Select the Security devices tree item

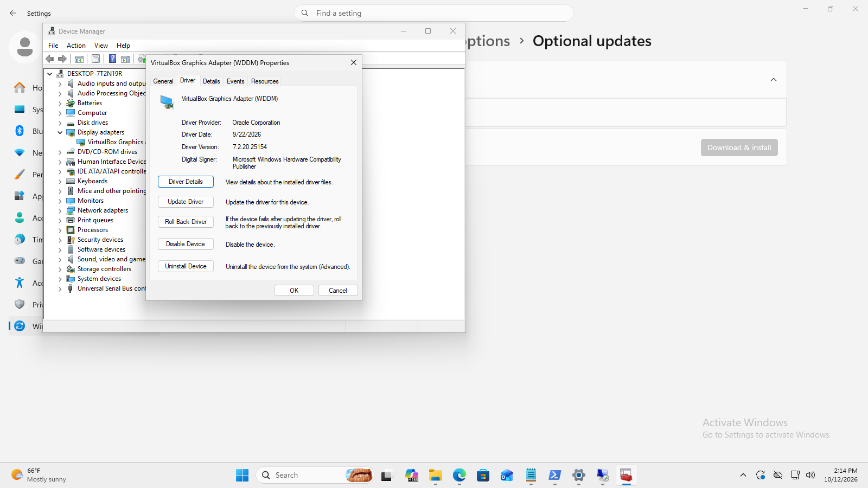(100, 240)
